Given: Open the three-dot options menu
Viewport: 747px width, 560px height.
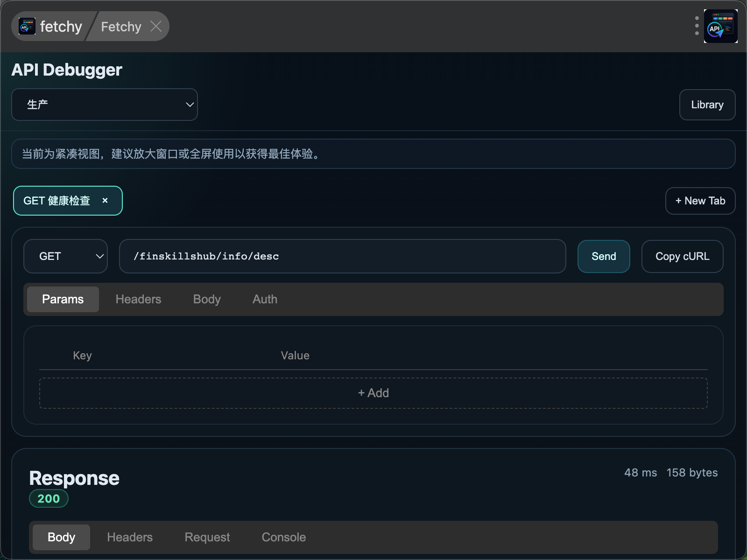Looking at the screenshot, I should coord(697,26).
